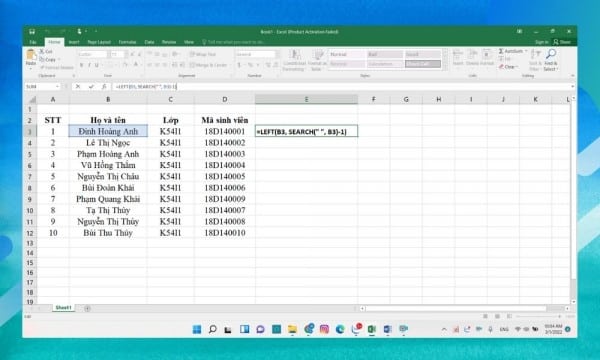This screenshot has height=360, width=600.
Task: Switch to the Page Layout tab
Action: point(99,42)
